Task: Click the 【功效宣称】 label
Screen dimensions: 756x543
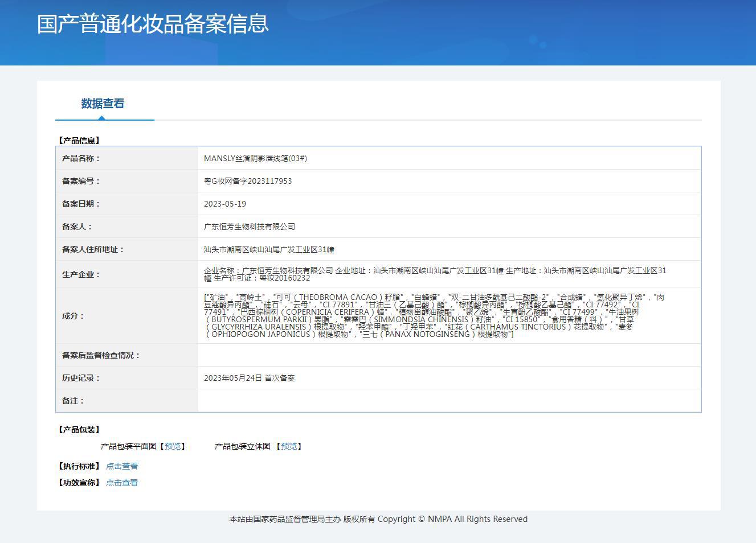Action: (x=79, y=483)
